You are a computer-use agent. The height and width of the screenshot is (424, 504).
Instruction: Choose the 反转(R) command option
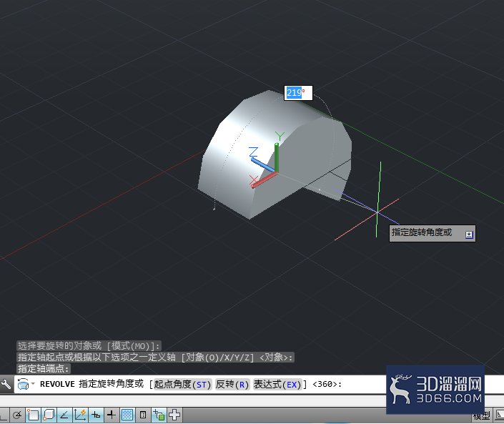pyautogui.click(x=232, y=384)
